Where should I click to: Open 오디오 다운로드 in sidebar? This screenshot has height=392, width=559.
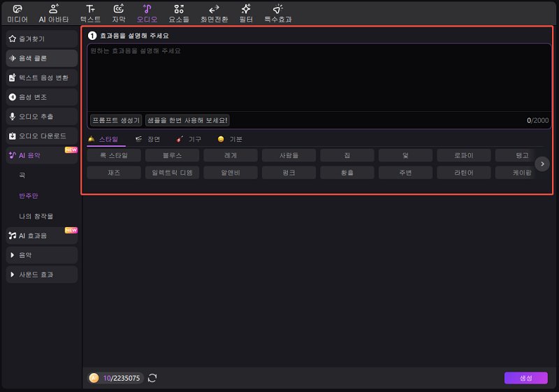[x=42, y=136]
